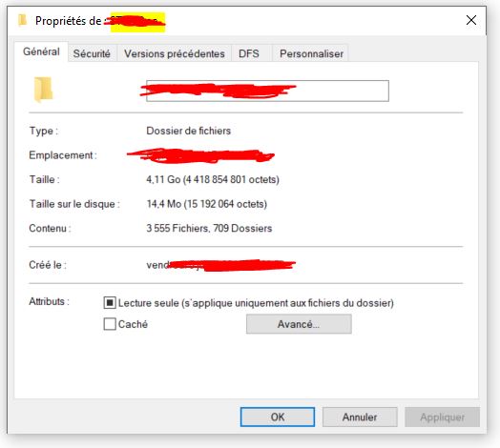Close the properties dialog with X
The image size is (500, 448).
[x=471, y=20]
